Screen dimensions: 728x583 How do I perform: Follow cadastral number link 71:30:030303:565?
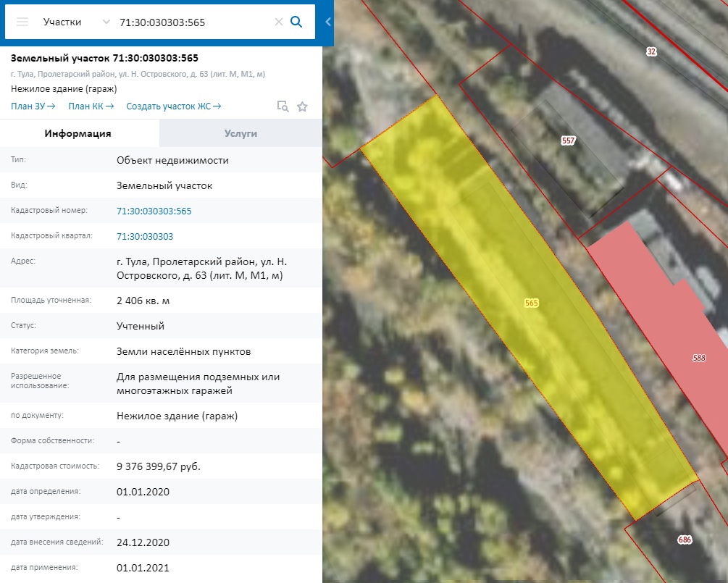pos(154,211)
